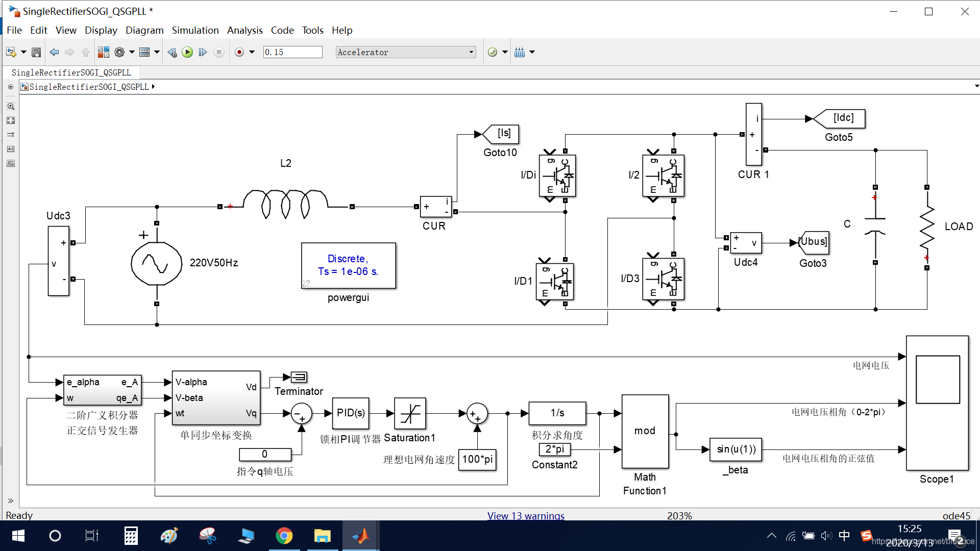Open the Simulation menu

click(195, 30)
